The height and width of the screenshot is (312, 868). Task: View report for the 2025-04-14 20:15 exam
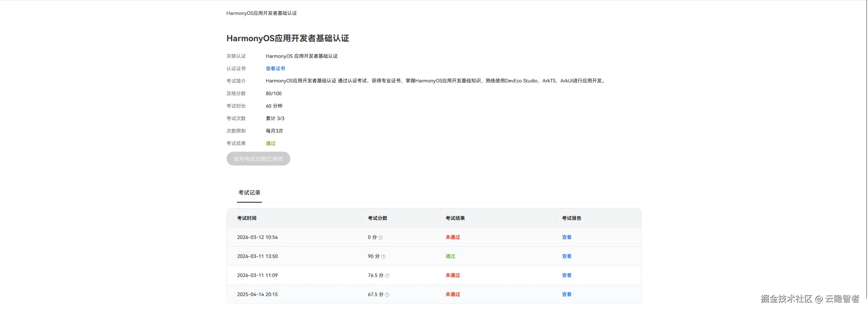click(x=566, y=294)
